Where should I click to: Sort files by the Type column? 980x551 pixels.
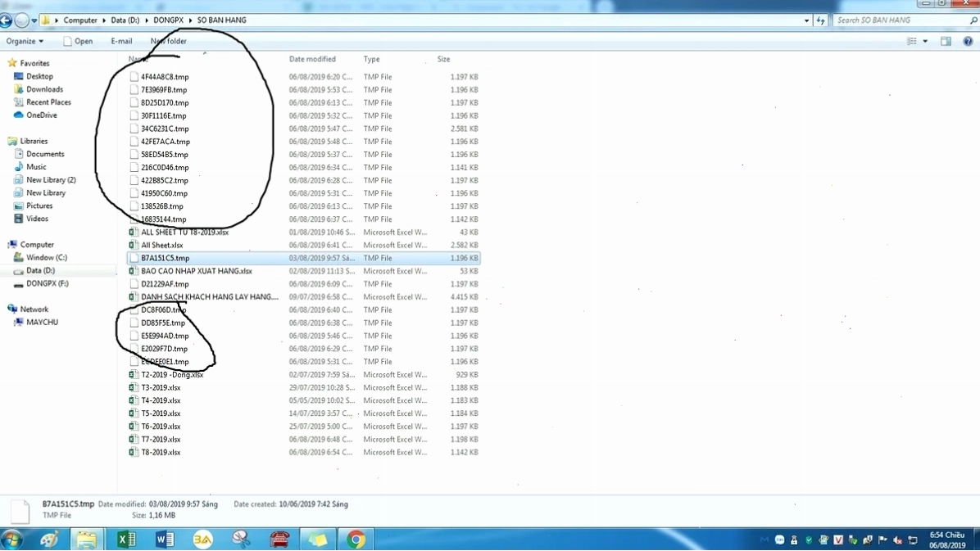coord(371,59)
